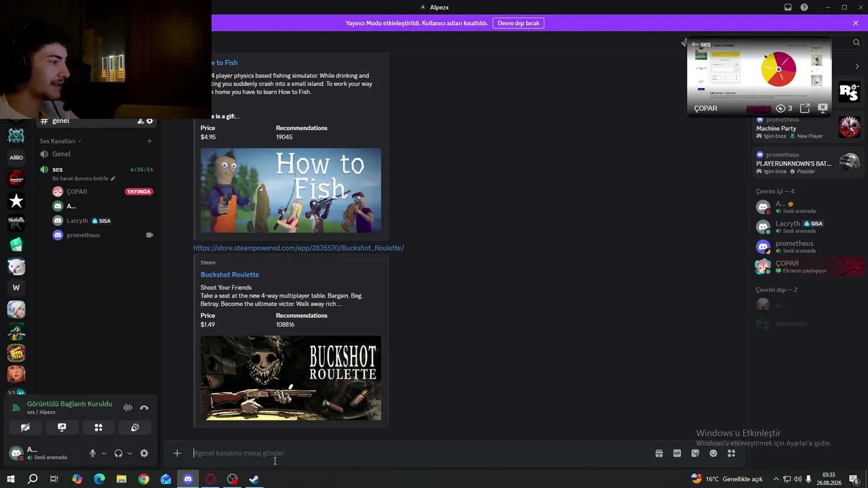Open the Windows Start menu
Screen dimensions: 868x488
(10, 479)
